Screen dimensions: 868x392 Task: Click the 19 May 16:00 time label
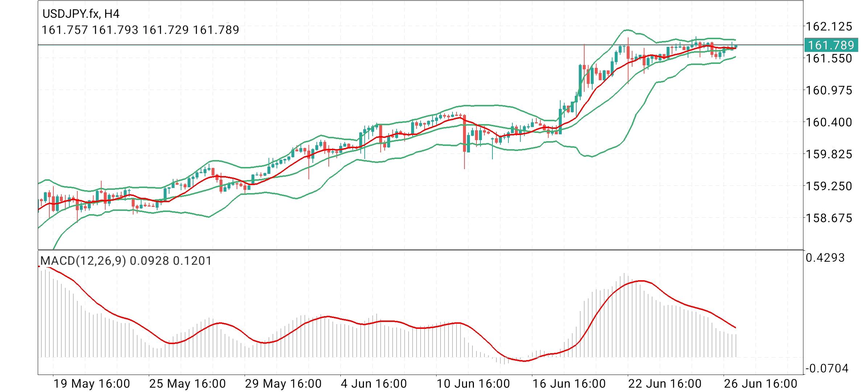[x=92, y=383]
